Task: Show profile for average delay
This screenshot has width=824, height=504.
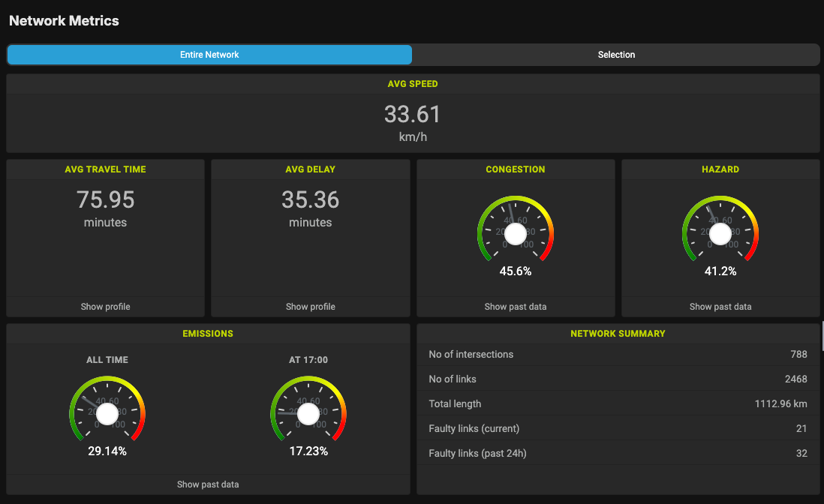Action: click(310, 306)
